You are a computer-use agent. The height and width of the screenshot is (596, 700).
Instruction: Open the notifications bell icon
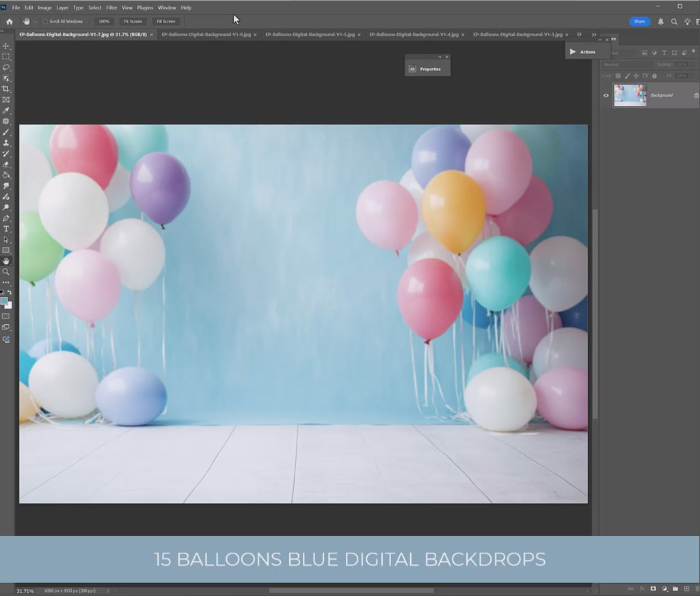(660, 21)
